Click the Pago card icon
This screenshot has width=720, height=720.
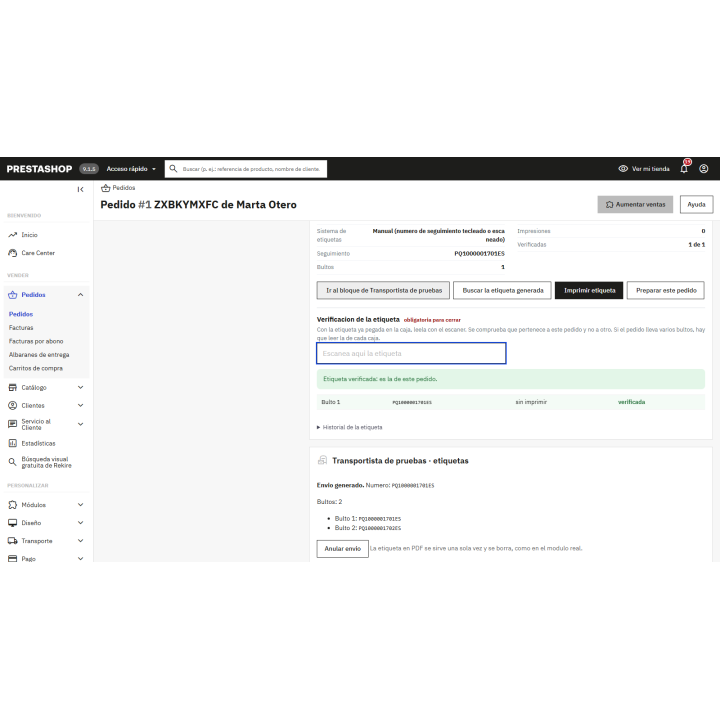(x=12, y=559)
